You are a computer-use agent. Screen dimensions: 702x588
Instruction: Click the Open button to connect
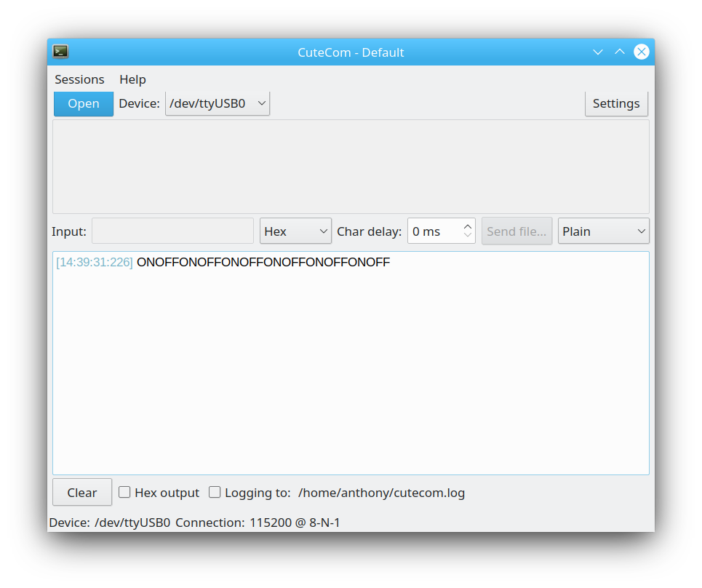coord(84,103)
